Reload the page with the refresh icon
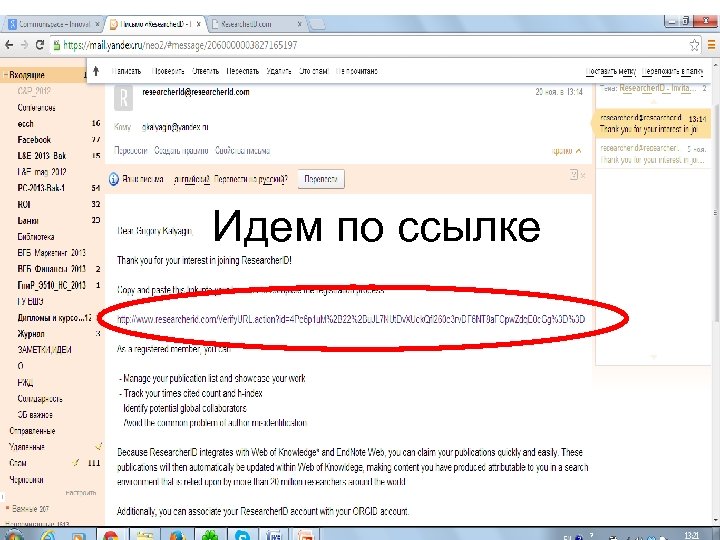720x540 pixels. [40, 45]
